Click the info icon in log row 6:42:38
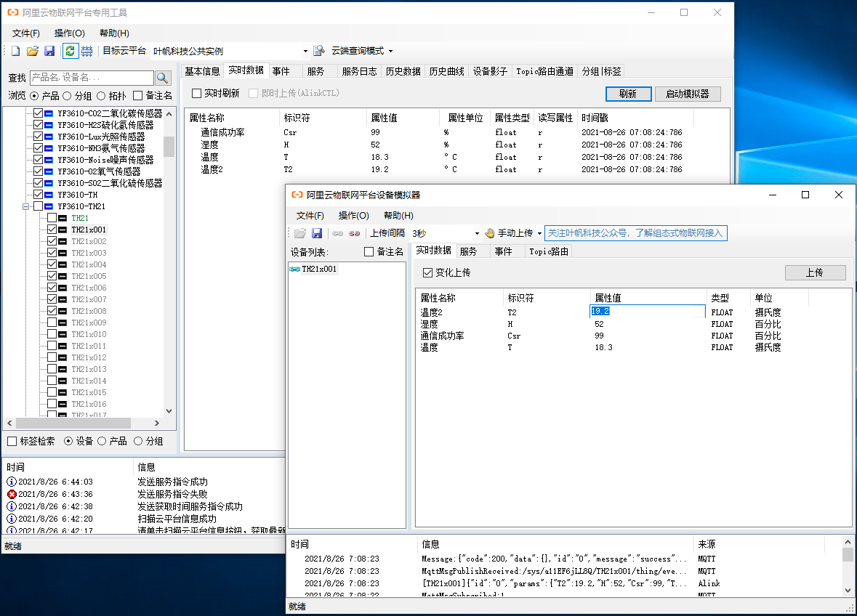Image resolution: width=857 pixels, height=616 pixels. [12, 506]
